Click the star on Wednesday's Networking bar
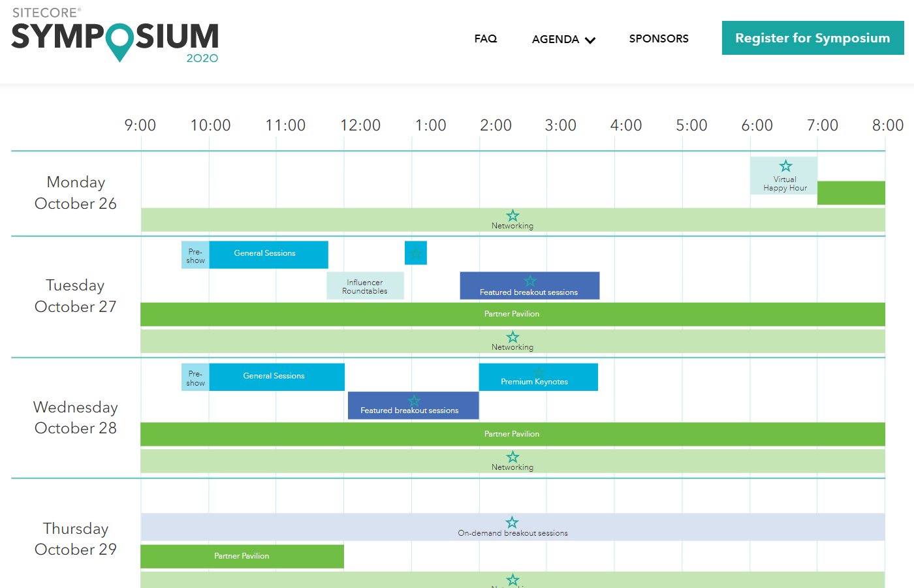The width and height of the screenshot is (914, 588). pos(512,457)
